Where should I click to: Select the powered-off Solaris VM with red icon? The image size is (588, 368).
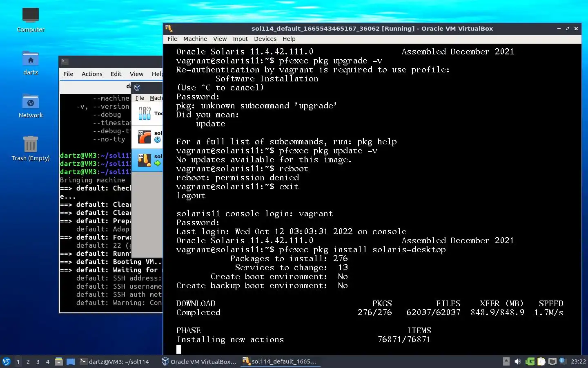[145, 137]
